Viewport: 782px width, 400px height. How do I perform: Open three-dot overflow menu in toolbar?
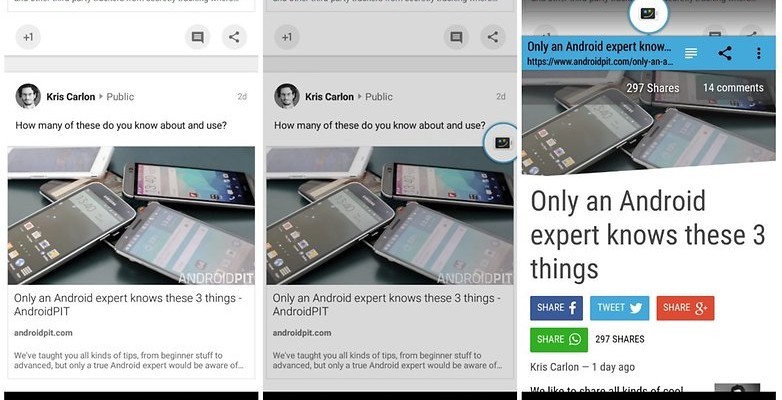759,53
